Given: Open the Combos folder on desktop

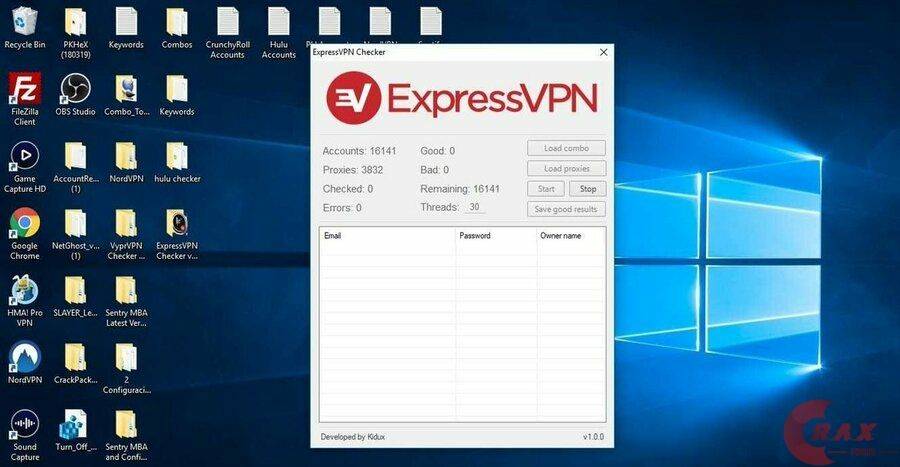Looking at the screenshot, I should 177,28.
